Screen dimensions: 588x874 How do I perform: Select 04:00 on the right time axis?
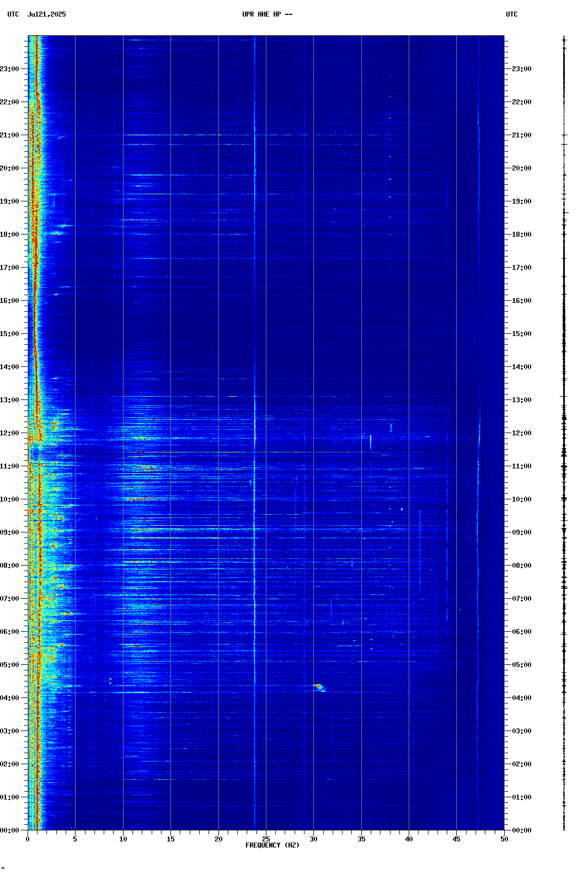pos(522,698)
